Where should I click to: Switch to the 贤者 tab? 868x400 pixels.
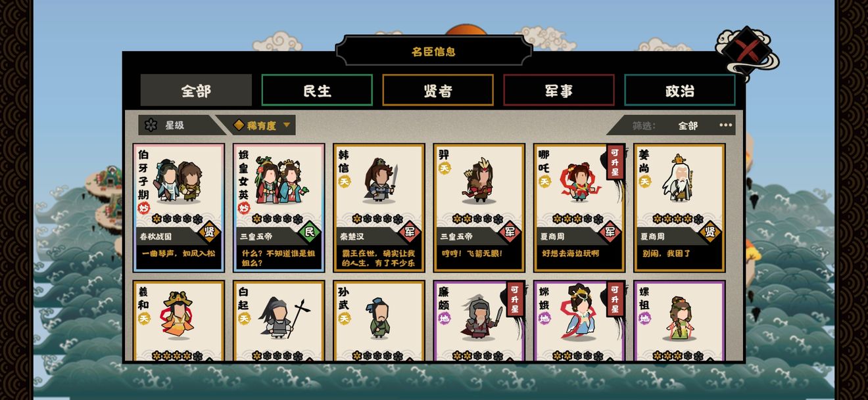tap(438, 90)
